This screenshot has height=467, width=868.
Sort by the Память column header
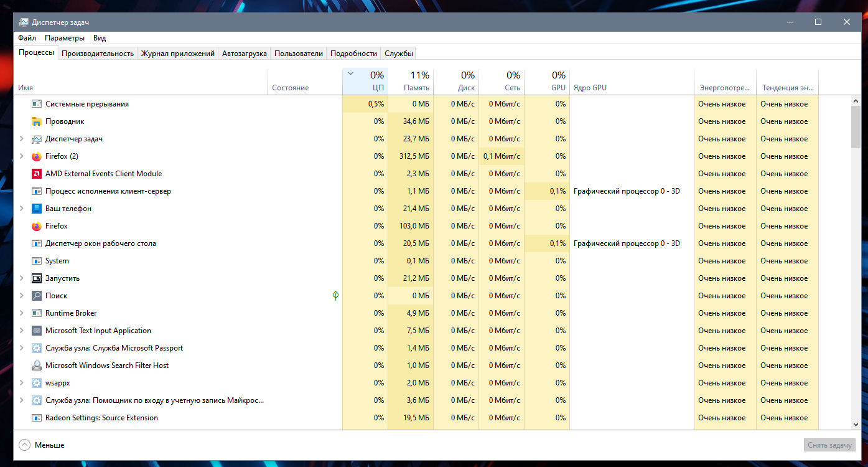[411, 82]
